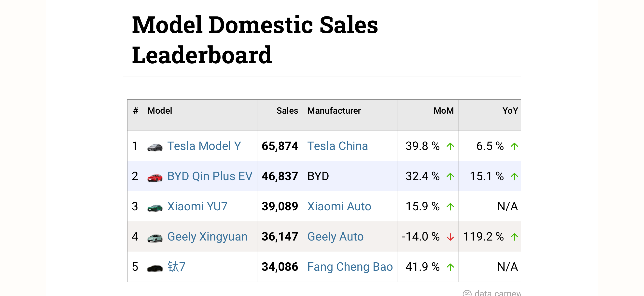Visit the Tesla China manufacturer link
Viewport: 644px width, 296px height.
click(x=337, y=146)
